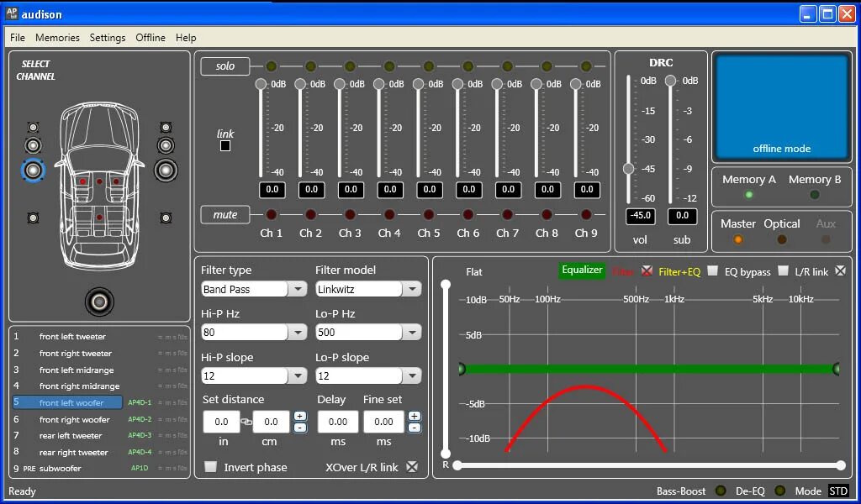Open the Hi-P Hz frequency dropdown
Viewport: 861px width, 504px height.
(x=298, y=333)
